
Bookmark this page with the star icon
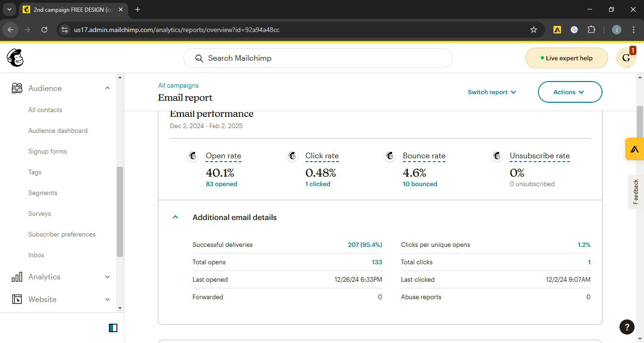[534, 30]
